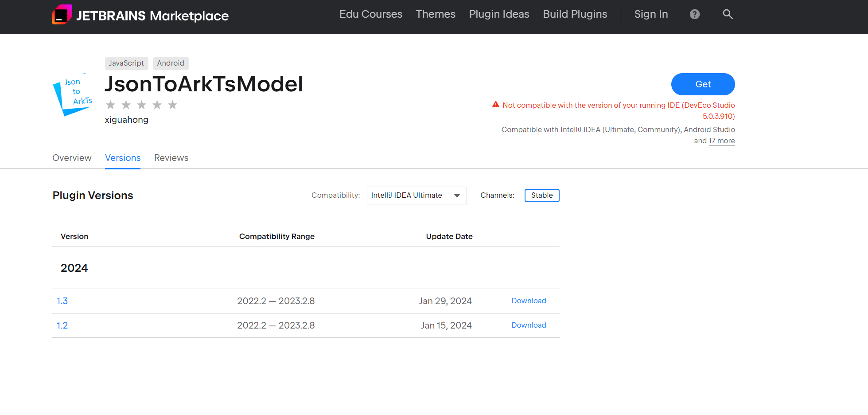Open the Edu Courses menu item
The height and width of the screenshot is (415, 868).
371,14
